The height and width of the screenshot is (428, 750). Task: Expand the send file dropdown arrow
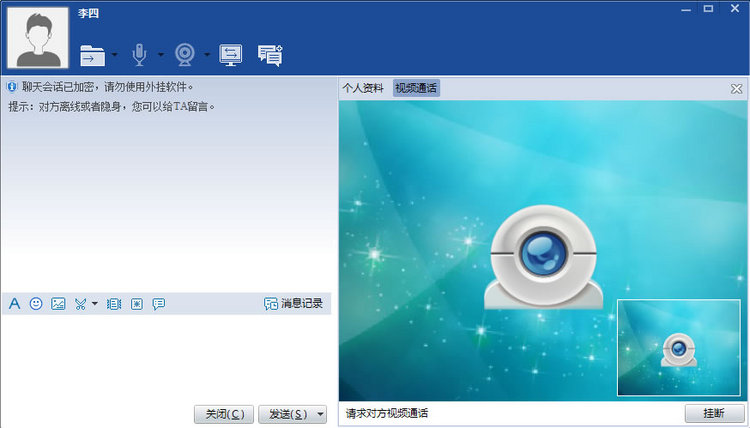click(x=114, y=55)
